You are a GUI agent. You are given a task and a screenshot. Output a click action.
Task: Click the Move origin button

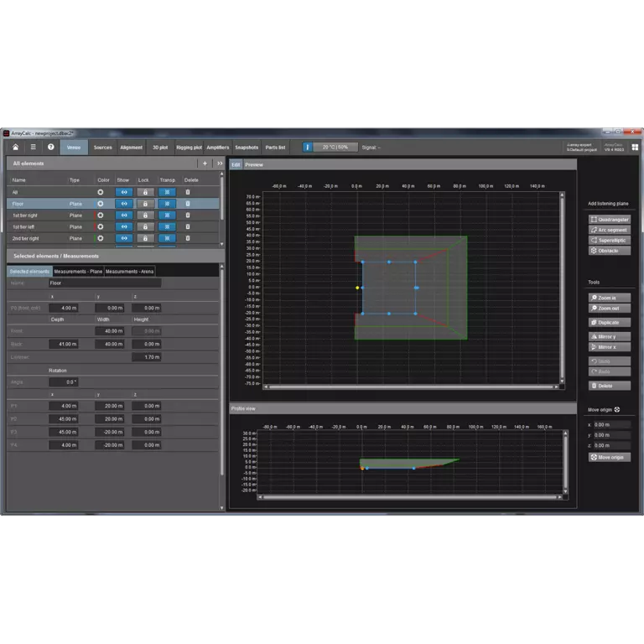tap(610, 457)
